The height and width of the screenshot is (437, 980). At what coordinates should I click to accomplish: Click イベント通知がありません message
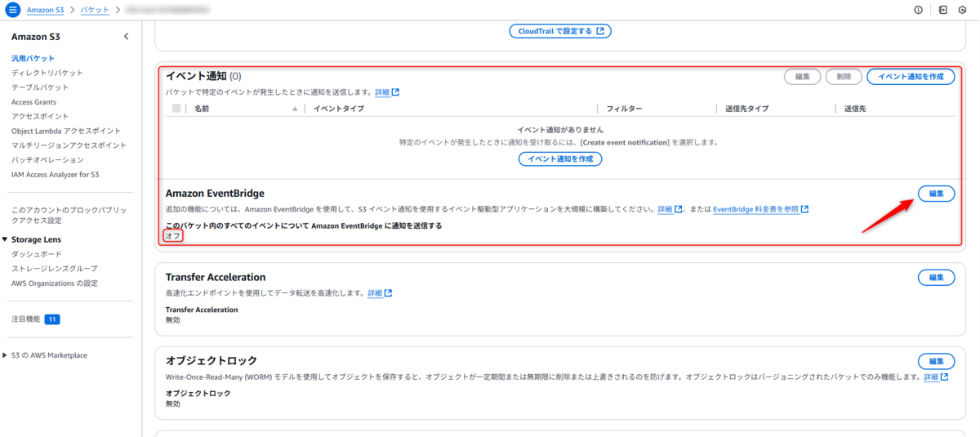coord(560,130)
